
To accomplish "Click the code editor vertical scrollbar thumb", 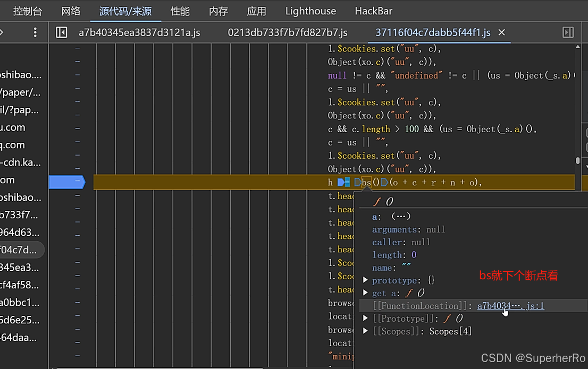I will [577, 160].
